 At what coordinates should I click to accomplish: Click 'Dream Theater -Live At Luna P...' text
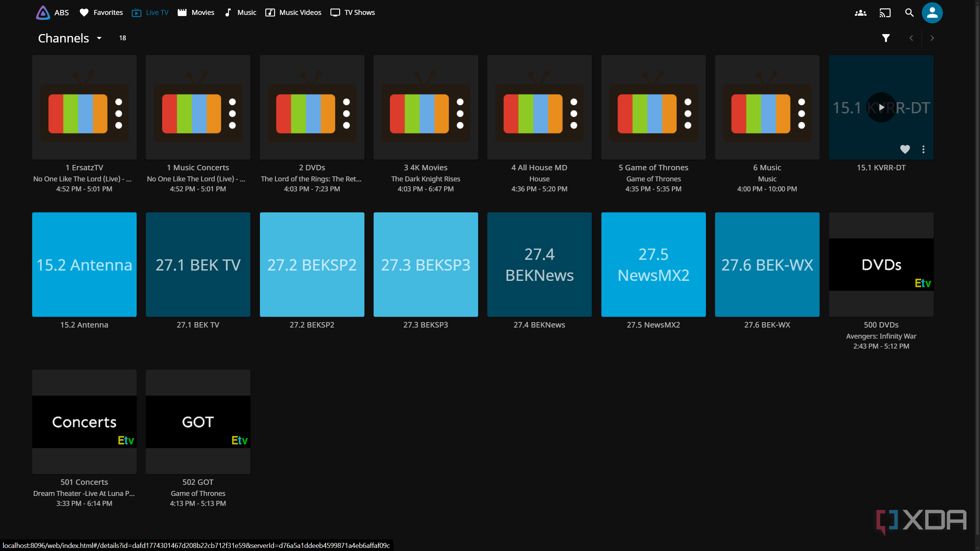84,493
